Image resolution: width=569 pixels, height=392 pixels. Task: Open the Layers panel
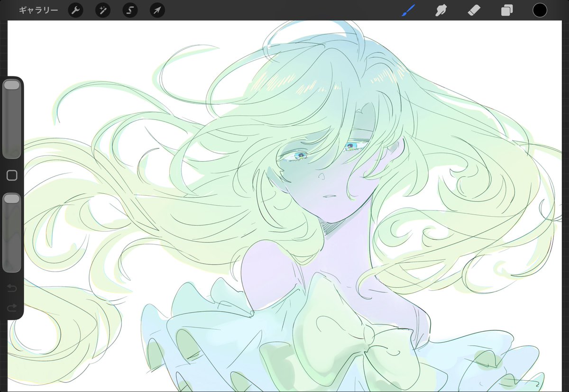(x=507, y=10)
